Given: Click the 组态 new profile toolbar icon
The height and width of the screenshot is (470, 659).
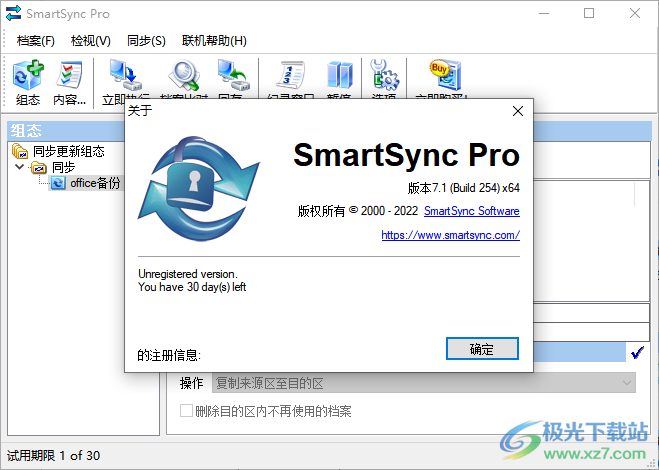Looking at the screenshot, I should pyautogui.click(x=28, y=75).
